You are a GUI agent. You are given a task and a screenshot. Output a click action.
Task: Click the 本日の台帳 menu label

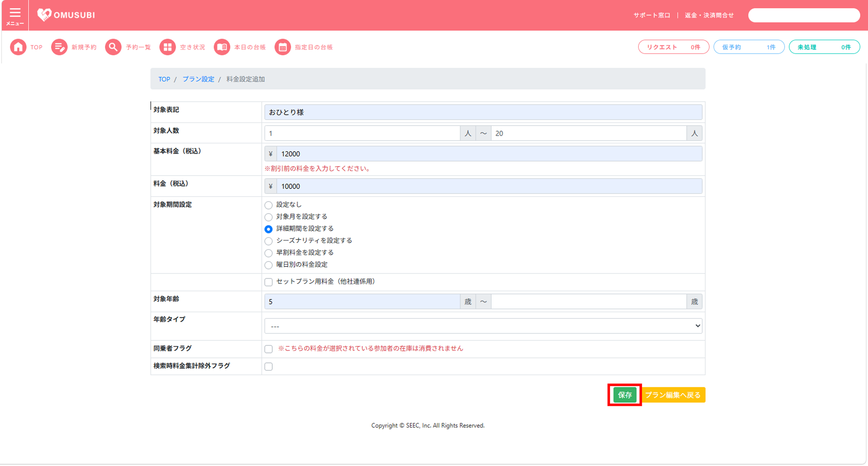coord(250,47)
